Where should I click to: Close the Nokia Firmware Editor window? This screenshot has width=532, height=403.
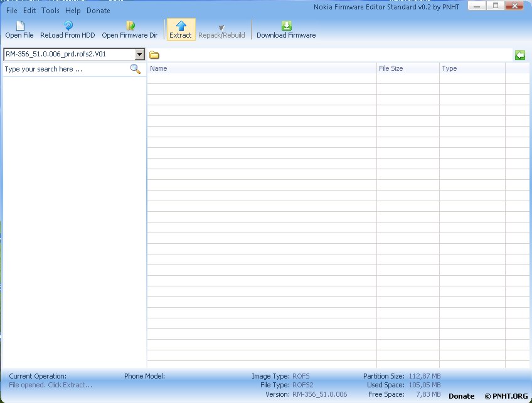(514, 6)
